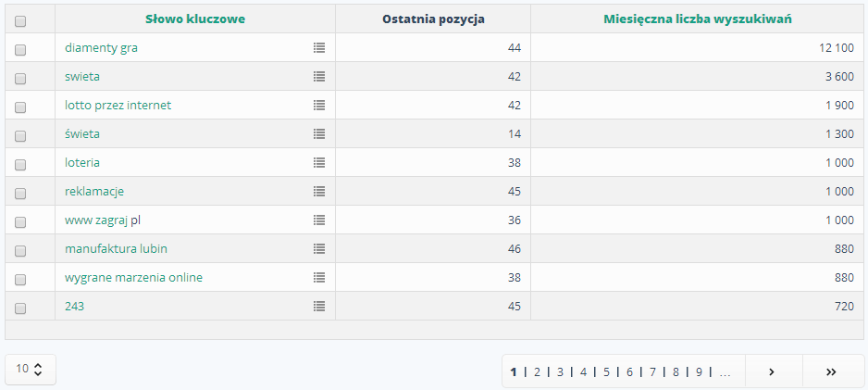868x390 pixels.
Task: Open rows-per-page dropdown showing 10
Action: (31, 369)
